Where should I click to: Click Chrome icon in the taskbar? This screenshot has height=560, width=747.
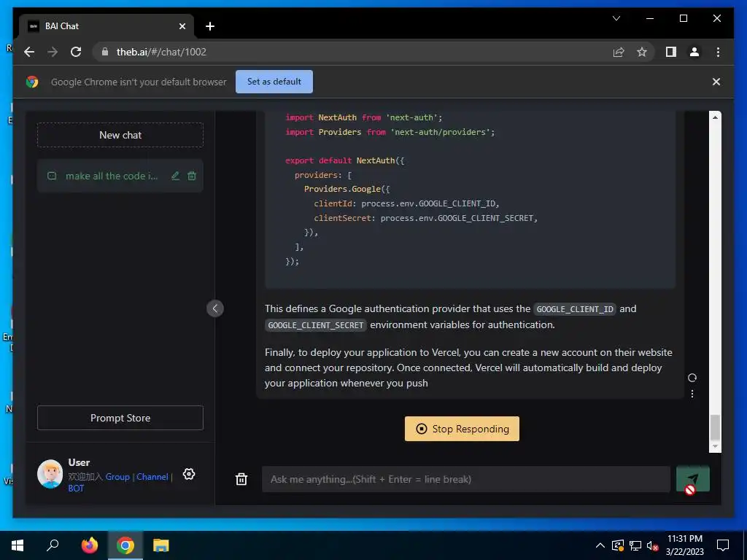point(125,545)
